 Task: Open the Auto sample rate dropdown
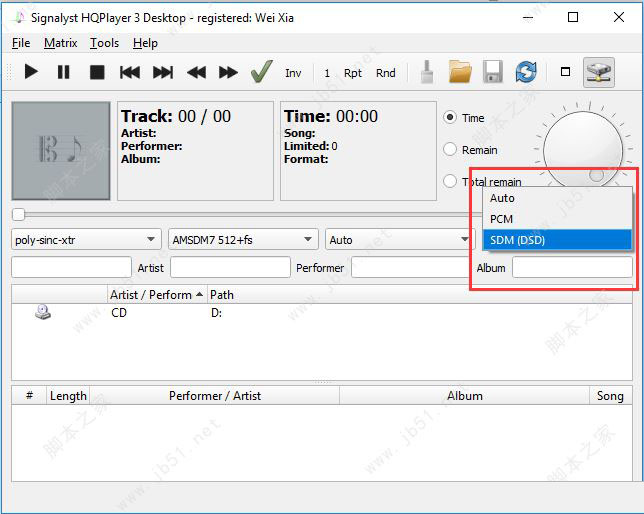point(400,240)
